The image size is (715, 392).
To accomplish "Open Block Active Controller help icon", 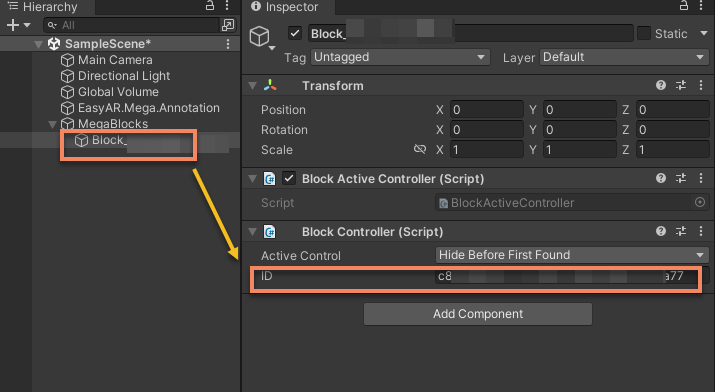I will click(661, 178).
